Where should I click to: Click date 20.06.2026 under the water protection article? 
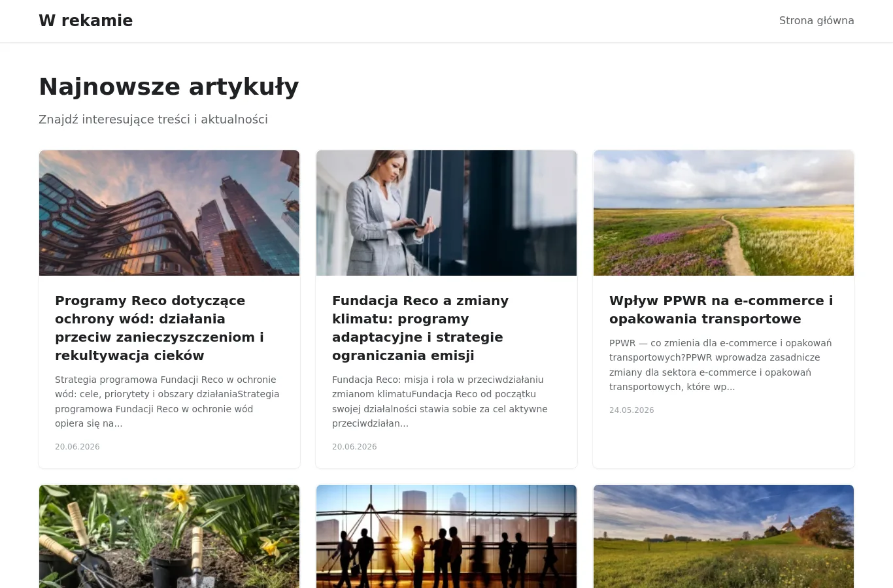coord(77,447)
